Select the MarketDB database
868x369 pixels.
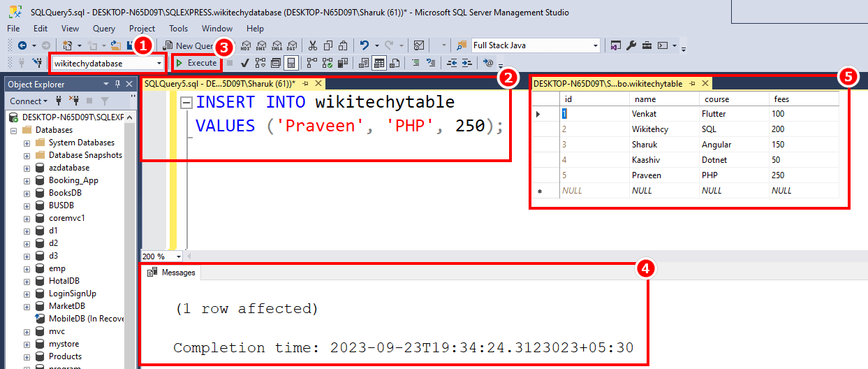click(66, 306)
